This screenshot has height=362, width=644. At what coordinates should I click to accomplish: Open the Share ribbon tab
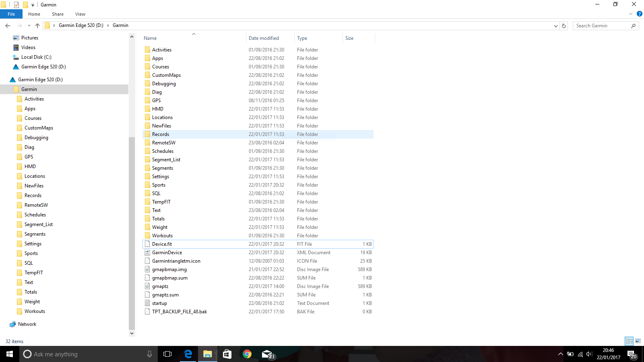click(x=58, y=14)
